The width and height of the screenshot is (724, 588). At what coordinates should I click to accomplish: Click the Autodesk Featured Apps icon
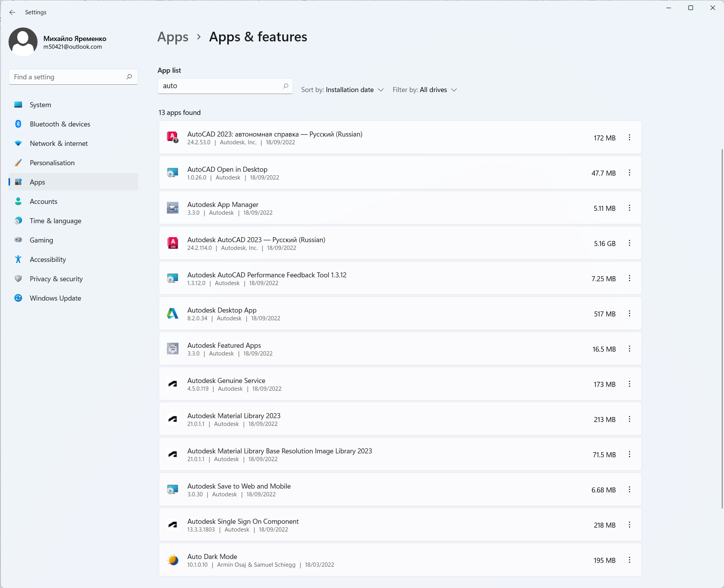pyautogui.click(x=173, y=349)
